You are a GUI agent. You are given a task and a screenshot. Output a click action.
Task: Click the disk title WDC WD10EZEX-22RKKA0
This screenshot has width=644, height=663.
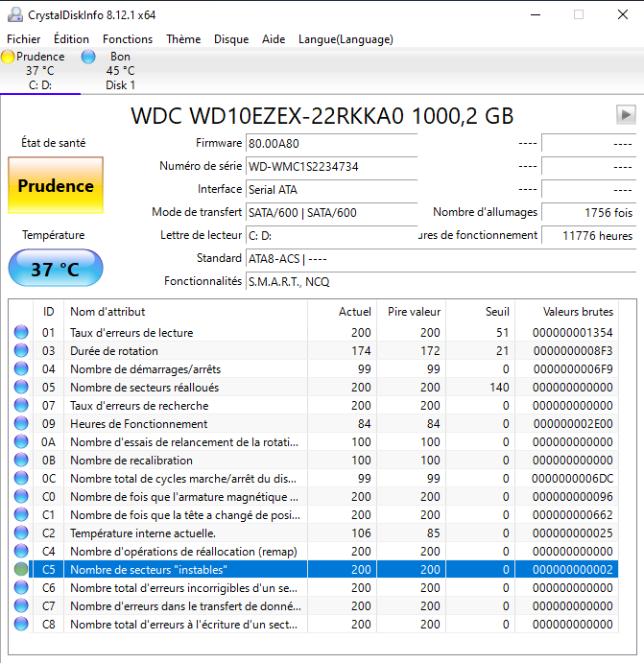click(322, 116)
